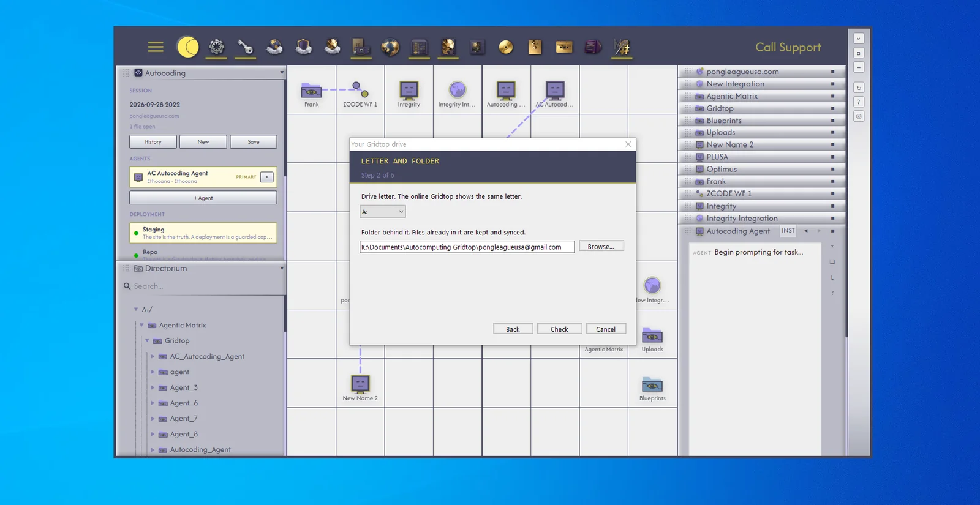
Task: Expand the Agent_7 tree folder
Action: (x=153, y=419)
